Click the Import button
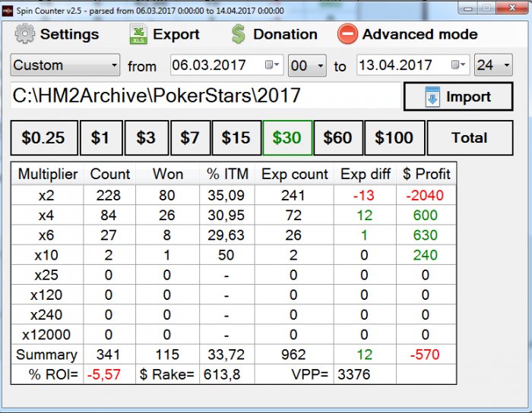 tap(458, 96)
